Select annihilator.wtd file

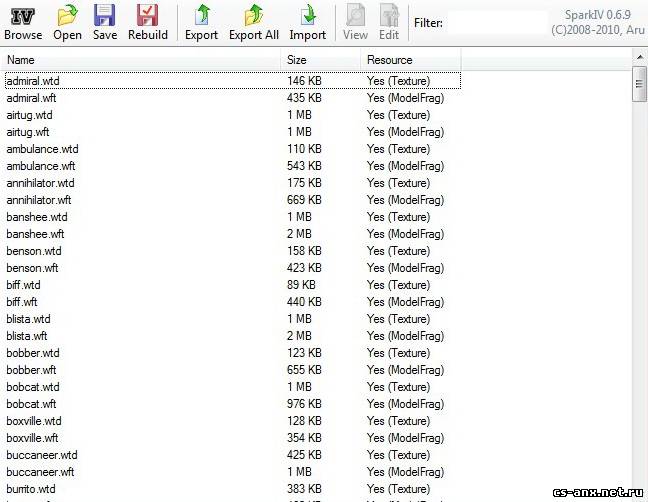[233, 183]
